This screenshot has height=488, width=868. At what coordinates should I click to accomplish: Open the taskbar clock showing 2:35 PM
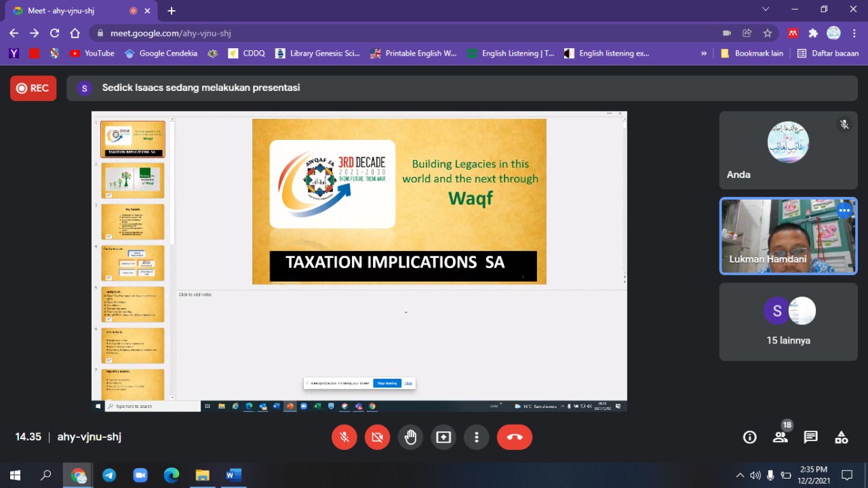814,475
